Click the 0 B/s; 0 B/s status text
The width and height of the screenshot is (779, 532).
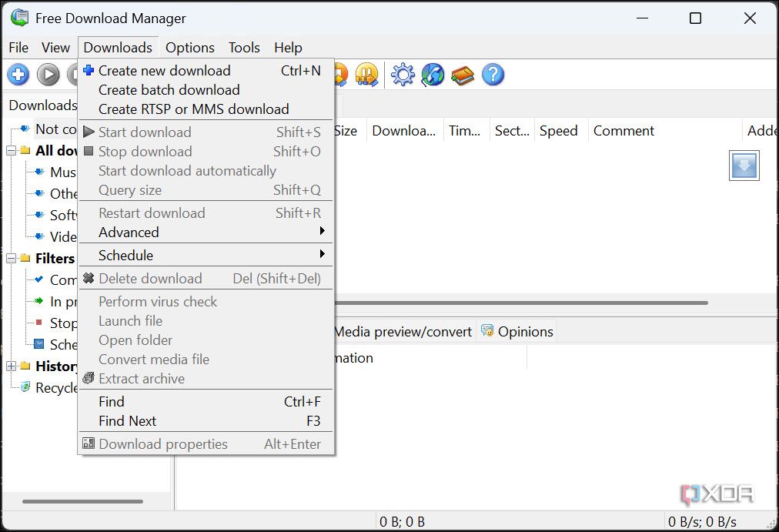pos(702,521)
